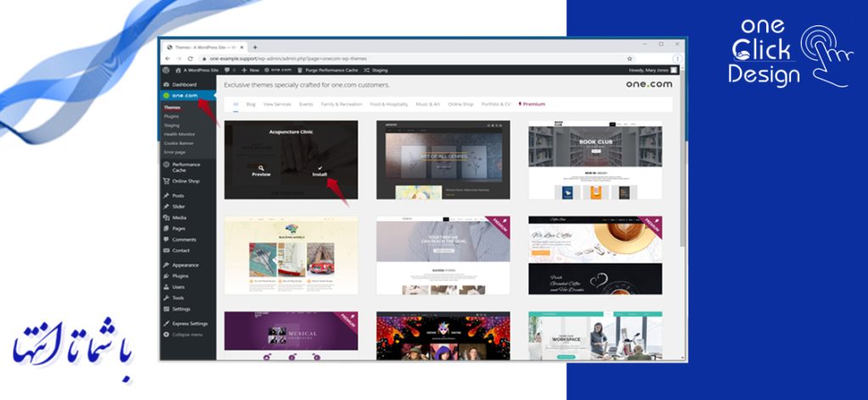Viewport: 868px width, 400px height.
Task: Select the Book Club theme thumbnail
Action: pyautogui.click(x=594, y=159)
